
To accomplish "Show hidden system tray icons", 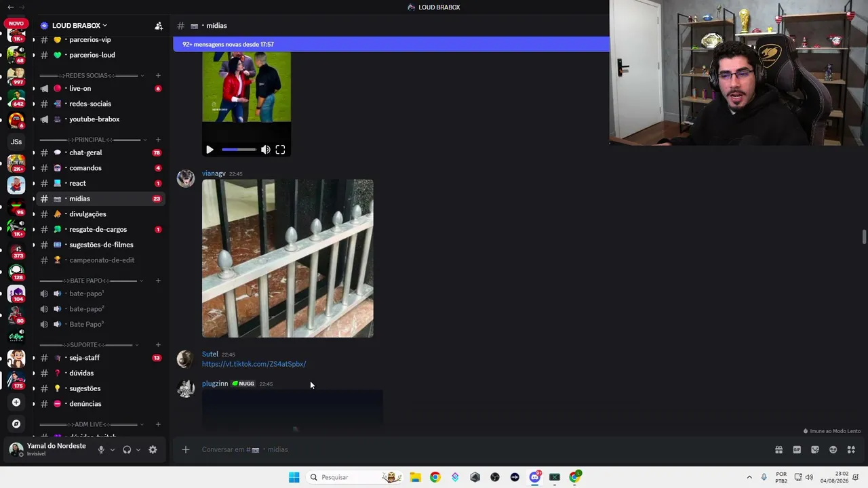I will (749, 477).
